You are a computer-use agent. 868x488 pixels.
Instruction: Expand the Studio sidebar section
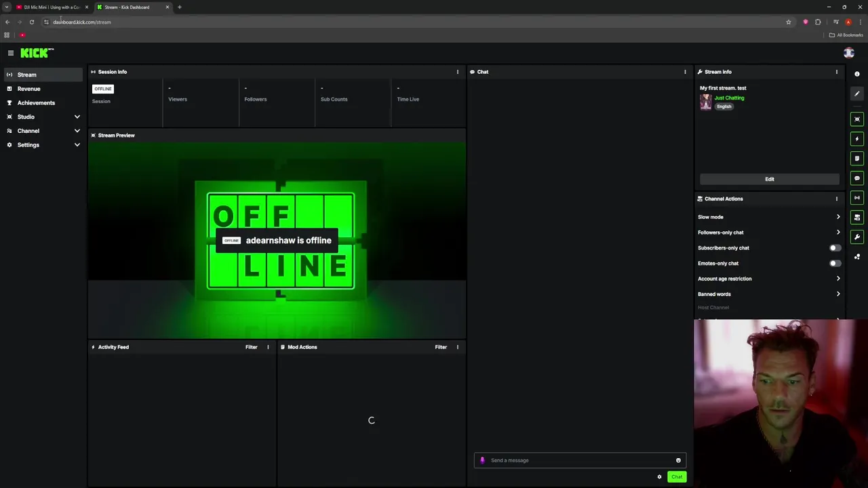(77, 117)
